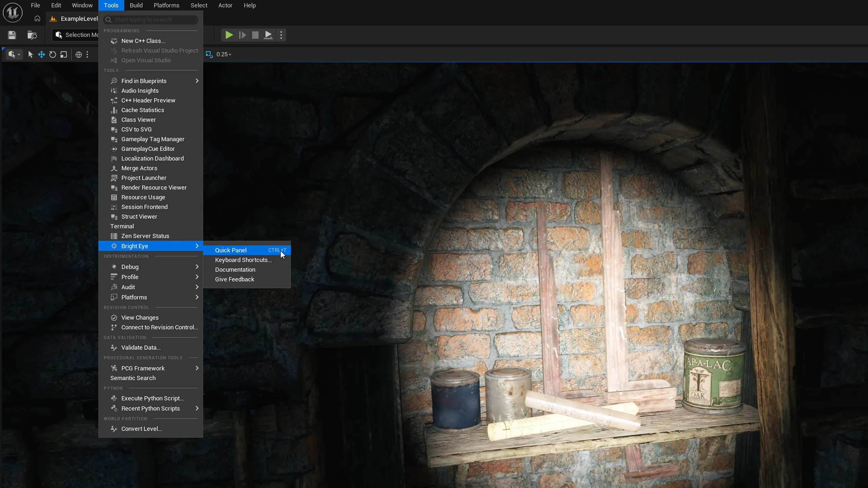Click the Tools menu search field
Image resolution: width=868 pixels, height=488 pixels.
(151, 20)
